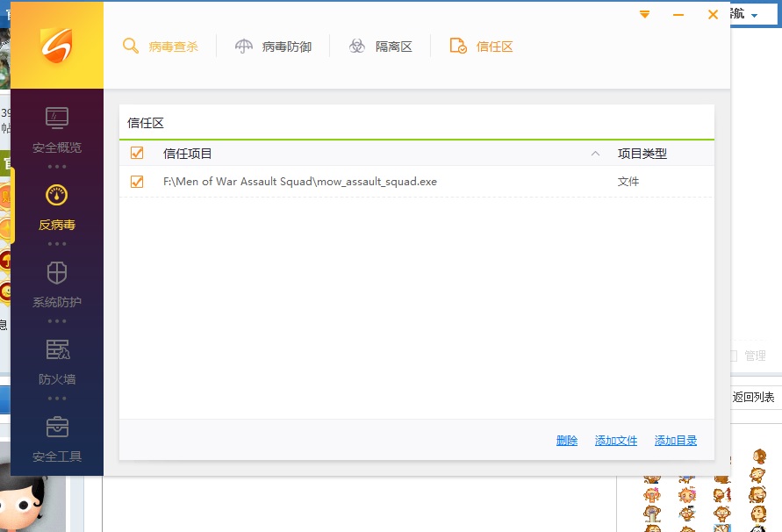Click the sort chevron on 信任项目 column
Image resolution: width=782 pixels, height=532 pixels.
[x=595, y=153]
